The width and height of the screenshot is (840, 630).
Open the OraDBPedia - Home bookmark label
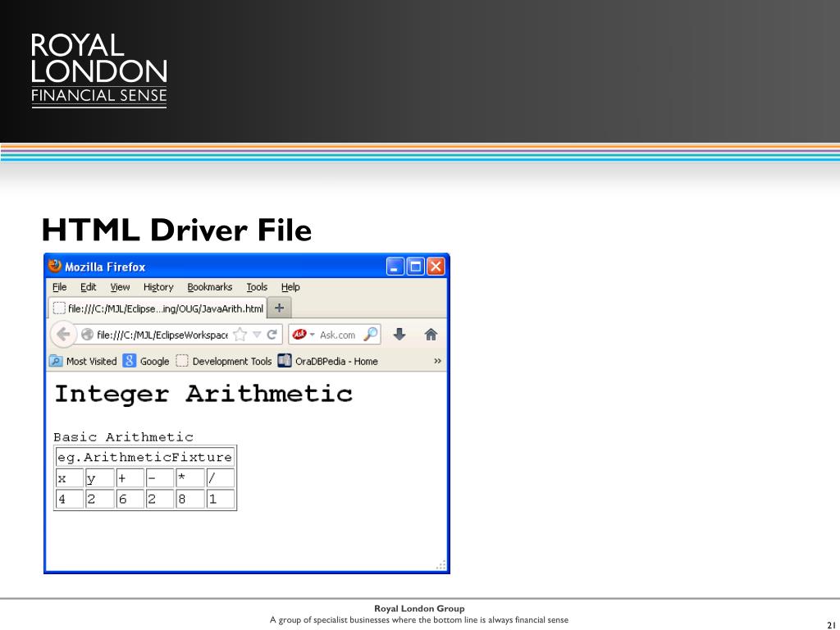[336, 361]
